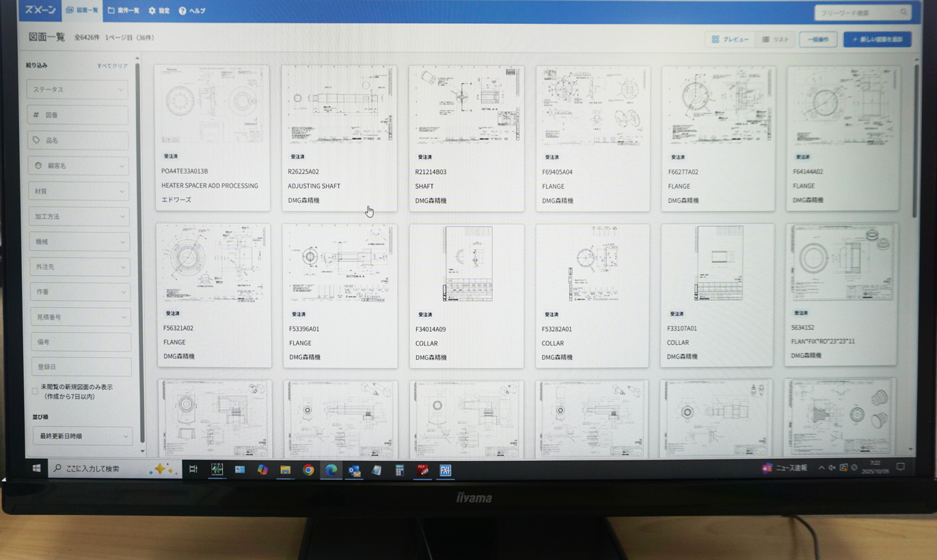Click the magnifier icon in free-word search

(x=904, y=12)
